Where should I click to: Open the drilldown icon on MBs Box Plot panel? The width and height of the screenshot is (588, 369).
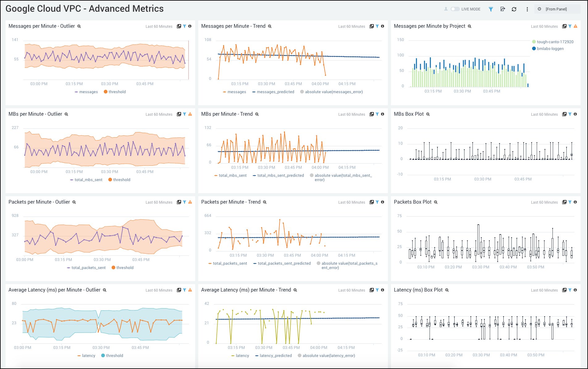pyautogui.click(x=565, y=114)
